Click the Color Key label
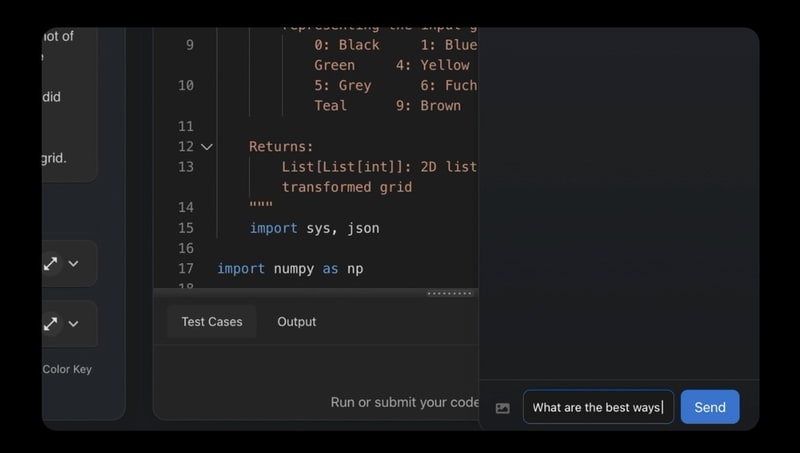 [x=67, y=369]
